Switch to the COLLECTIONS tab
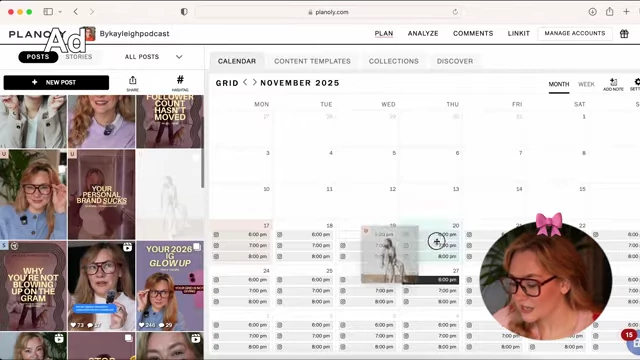This screenshot has height=360, width=640. (393, 61)
